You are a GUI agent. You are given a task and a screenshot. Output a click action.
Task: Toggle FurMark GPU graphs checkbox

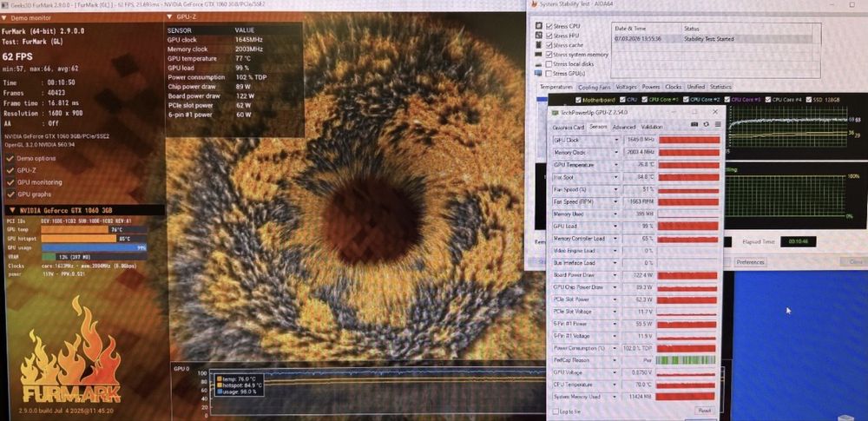tap(10, 194)
